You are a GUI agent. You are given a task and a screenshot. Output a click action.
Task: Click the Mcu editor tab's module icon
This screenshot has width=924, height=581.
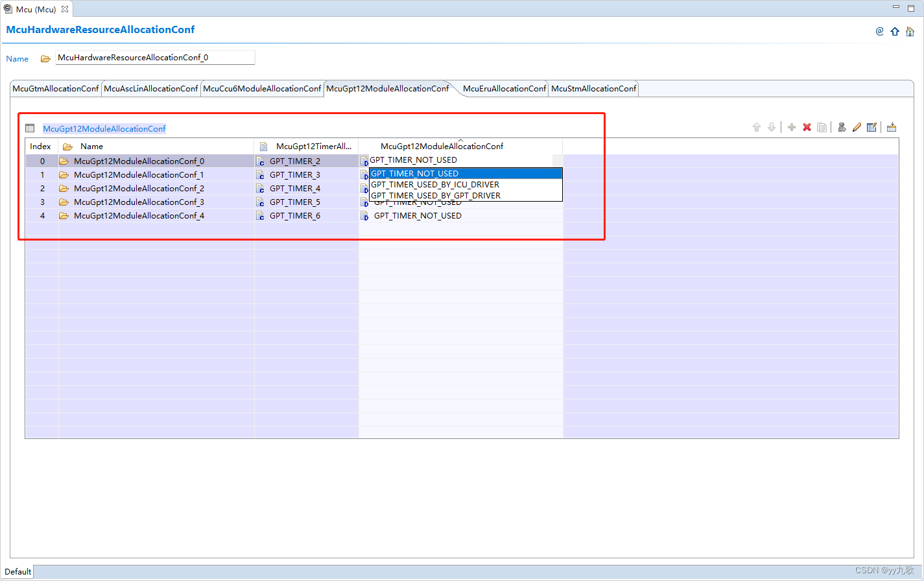[8, 9]
